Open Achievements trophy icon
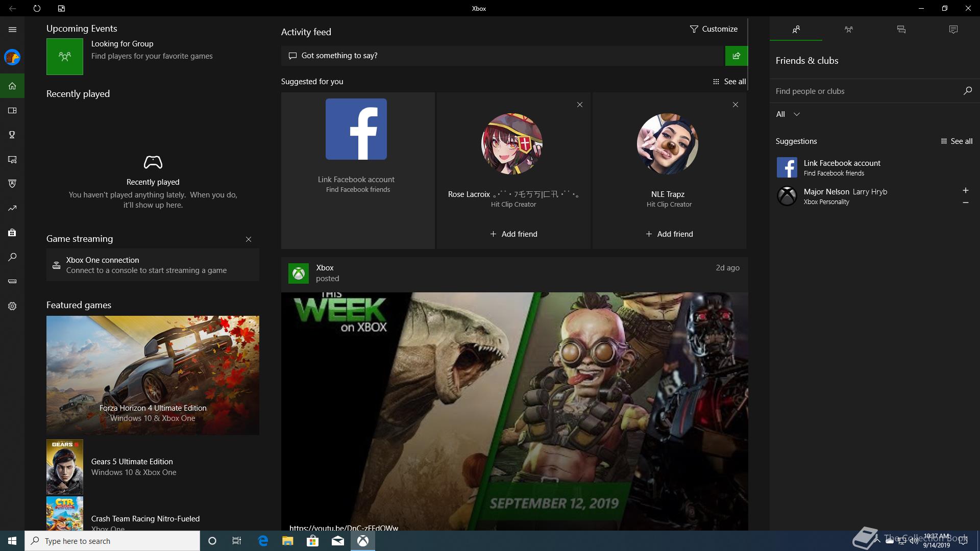Image resolution: width=980 pixels, height=551 pixels. click(12, 135)
